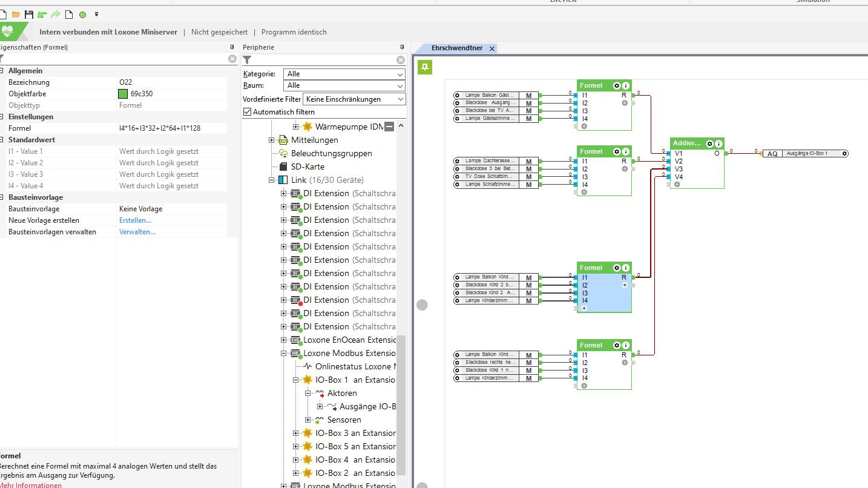Click the green heartbeat health icon
This screenshot has height=488, width=868.
(x=7, y=31)
